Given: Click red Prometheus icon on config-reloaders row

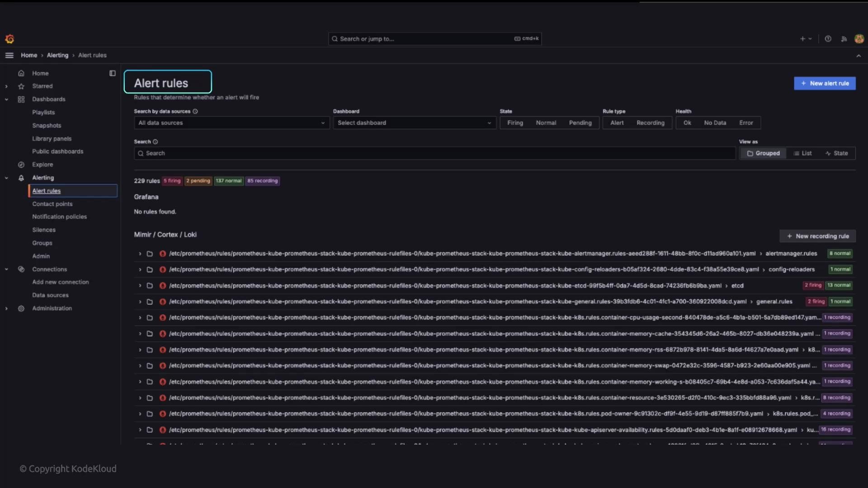Looking at the screenshot, I should (163, 270).
